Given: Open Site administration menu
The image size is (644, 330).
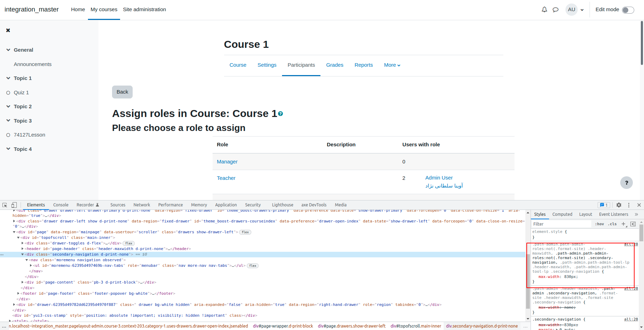Looking at the screenshot, I should (x=145, y=9).
